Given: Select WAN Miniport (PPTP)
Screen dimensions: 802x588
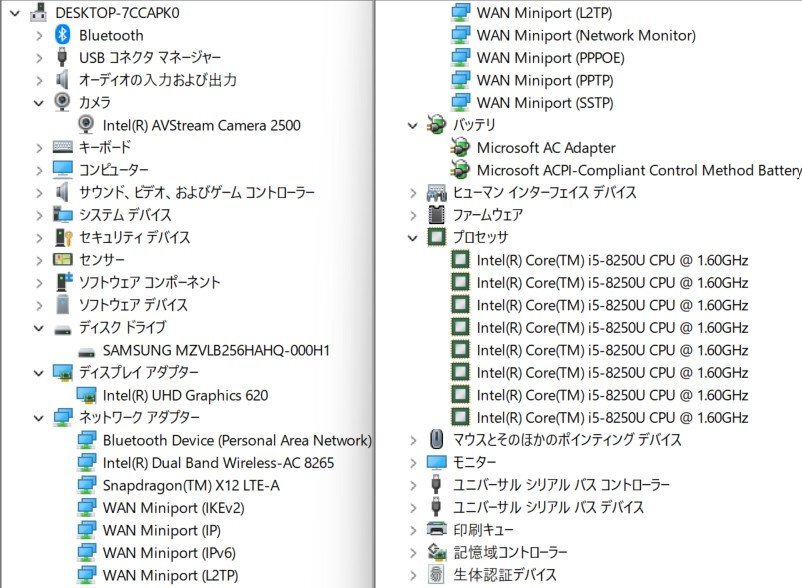Looking at the screenshot, I should click(545, 80).
